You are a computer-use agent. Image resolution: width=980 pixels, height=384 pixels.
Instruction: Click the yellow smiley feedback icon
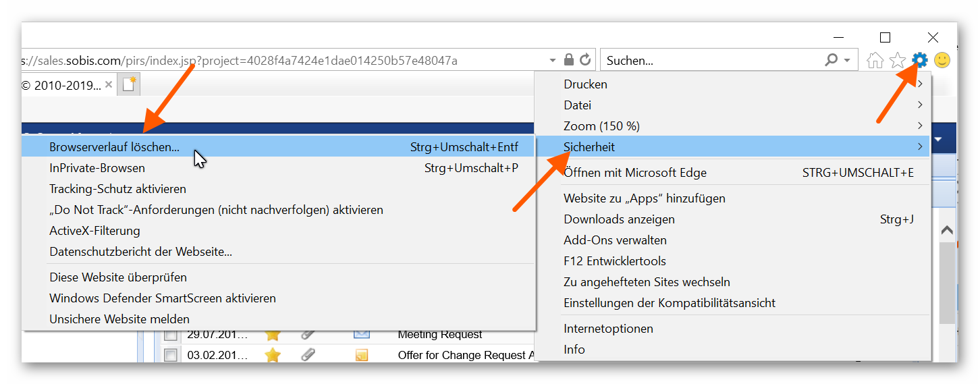coord(942,60)
